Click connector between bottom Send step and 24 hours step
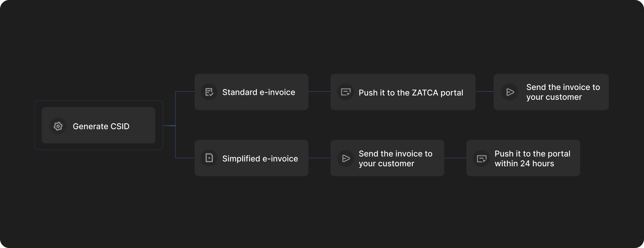The height and width of the screenshot is (248, 644). point(455,158)
